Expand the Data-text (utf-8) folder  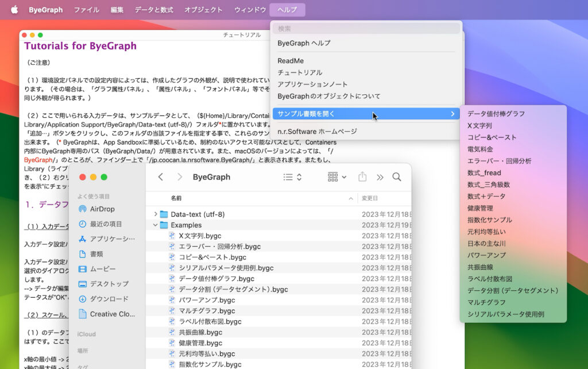pos(155,213)
